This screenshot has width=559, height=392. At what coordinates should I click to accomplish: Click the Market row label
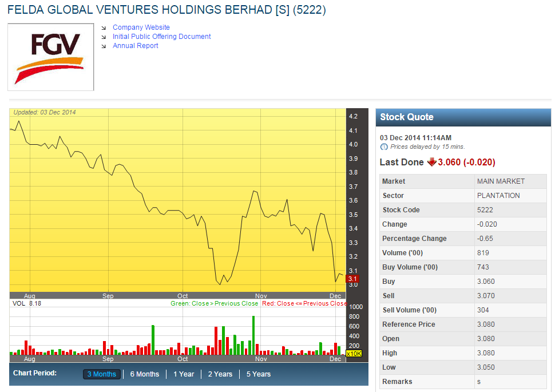click(x=394, y=181)
